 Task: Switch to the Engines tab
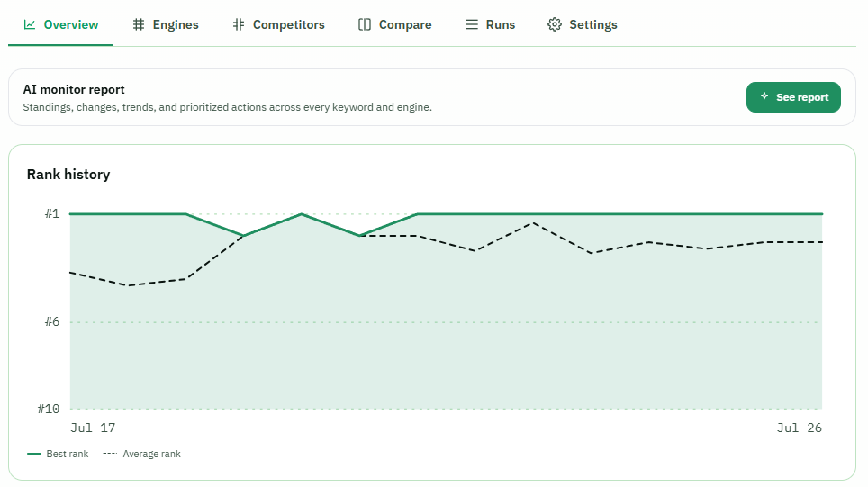166,25
